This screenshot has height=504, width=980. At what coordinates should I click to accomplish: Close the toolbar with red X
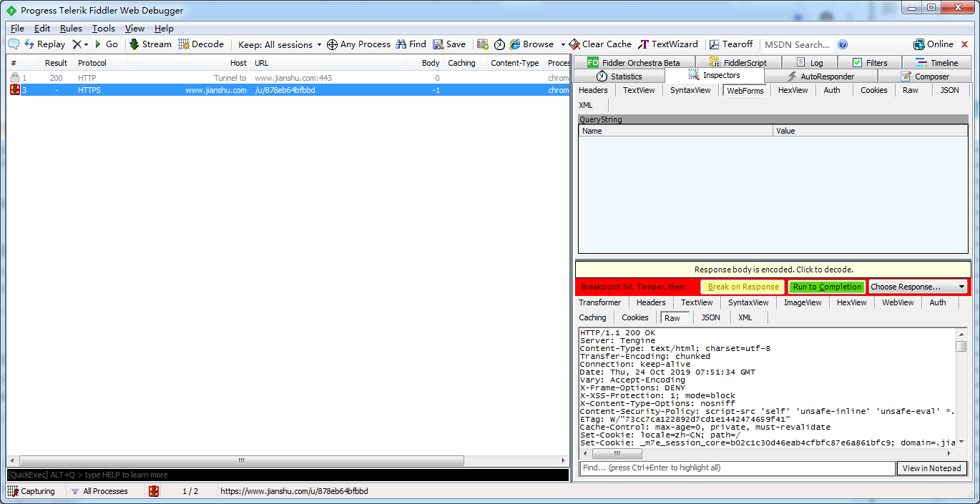pyautogui.click(x=964, y=44)
